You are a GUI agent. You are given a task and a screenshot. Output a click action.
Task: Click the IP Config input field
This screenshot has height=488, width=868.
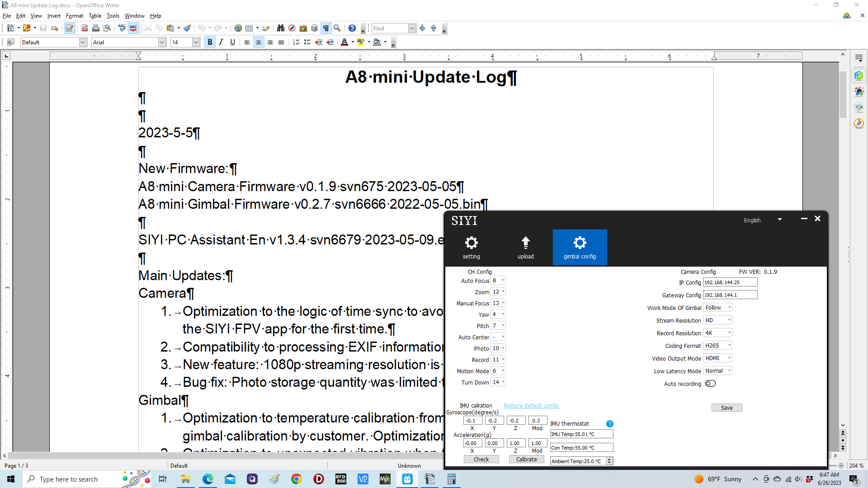coord(730,282)
